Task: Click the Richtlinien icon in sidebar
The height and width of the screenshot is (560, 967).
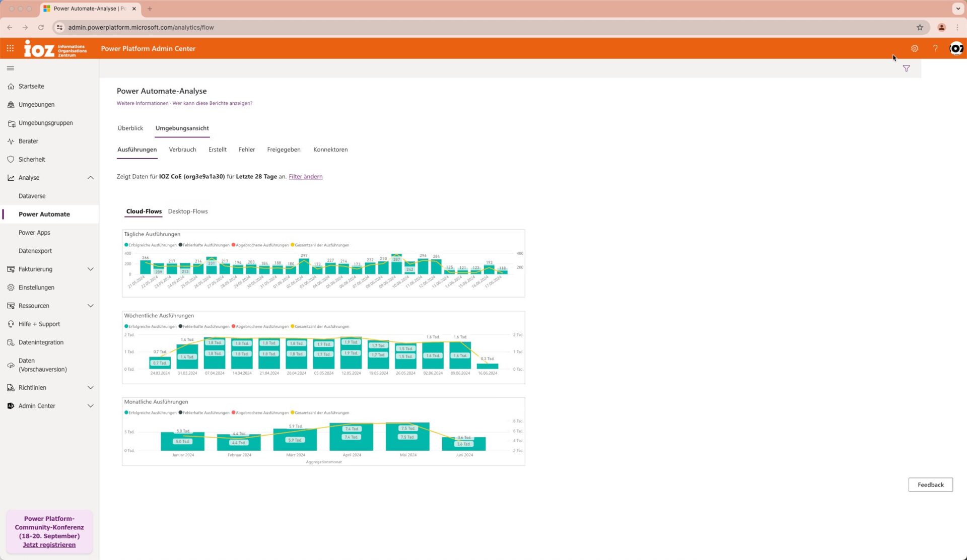Action: coord(11,388)
